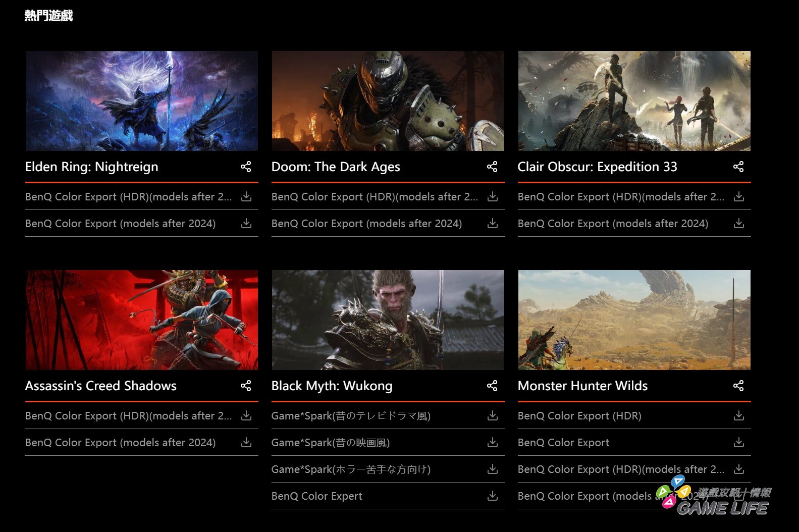Share Clair Obscur: Expedition 33 profile
The image size is (799, 532).
click(738, 167)
